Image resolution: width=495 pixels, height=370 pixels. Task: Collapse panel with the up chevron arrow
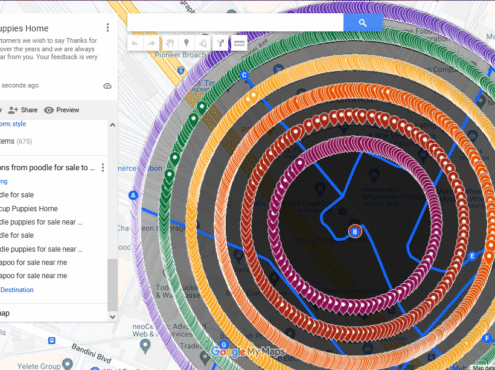coord(113,125)
